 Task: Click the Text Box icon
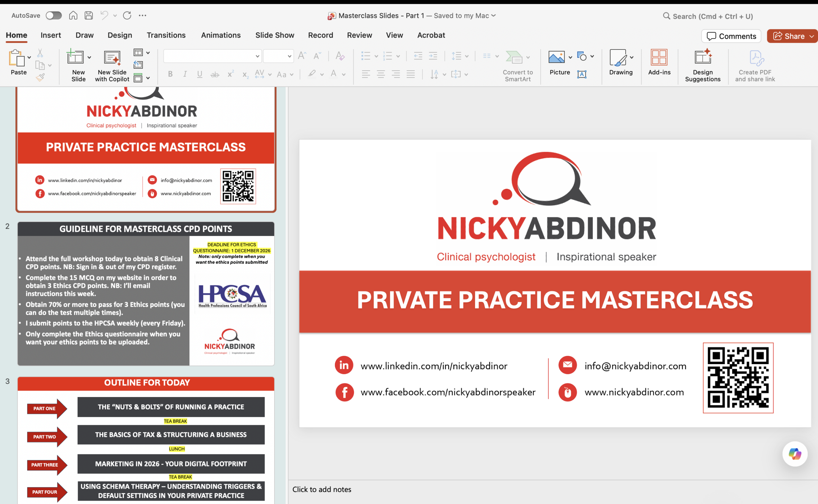click(582, 74)
